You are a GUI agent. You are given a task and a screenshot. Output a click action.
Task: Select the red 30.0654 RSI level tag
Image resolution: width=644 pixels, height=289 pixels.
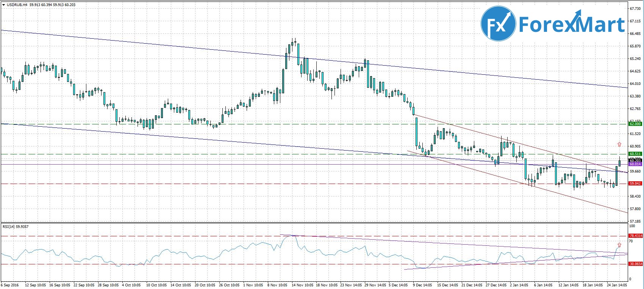[x=636, y=264]
